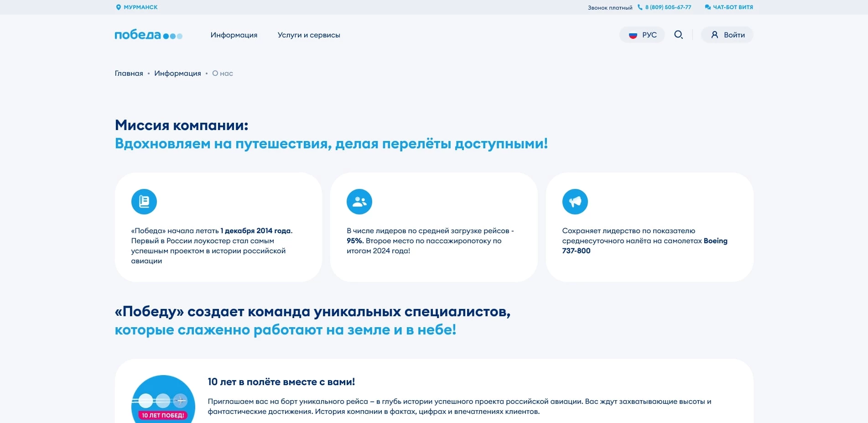
Task: Expand the Услуги и сервисы menu
Action: (309, 35)
